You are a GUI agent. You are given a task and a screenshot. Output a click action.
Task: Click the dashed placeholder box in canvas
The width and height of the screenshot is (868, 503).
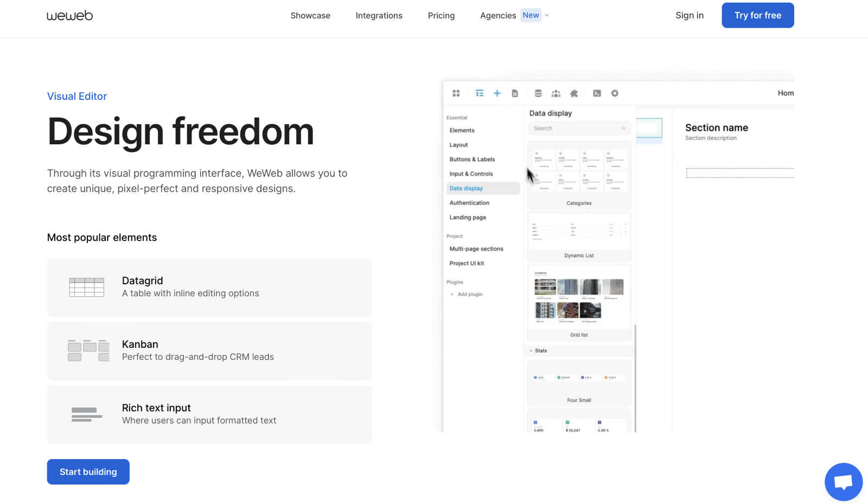pyautogui.click(x=740, y=173)
